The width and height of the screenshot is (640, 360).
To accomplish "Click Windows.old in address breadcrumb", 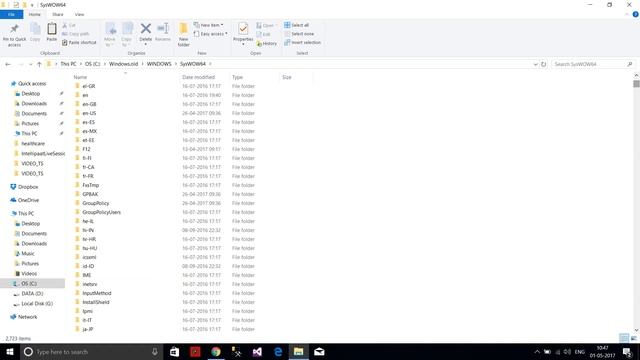I will tap(123, 64).
